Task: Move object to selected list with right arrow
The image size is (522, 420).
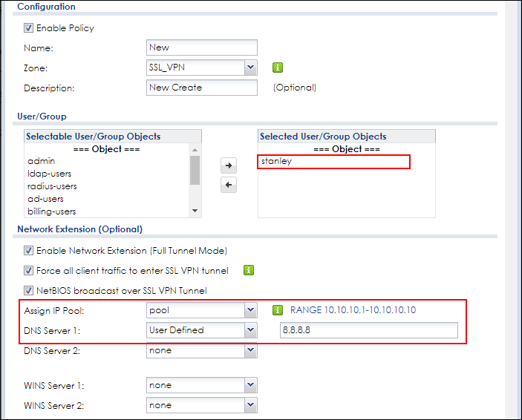Action: [x=229, y=165]
